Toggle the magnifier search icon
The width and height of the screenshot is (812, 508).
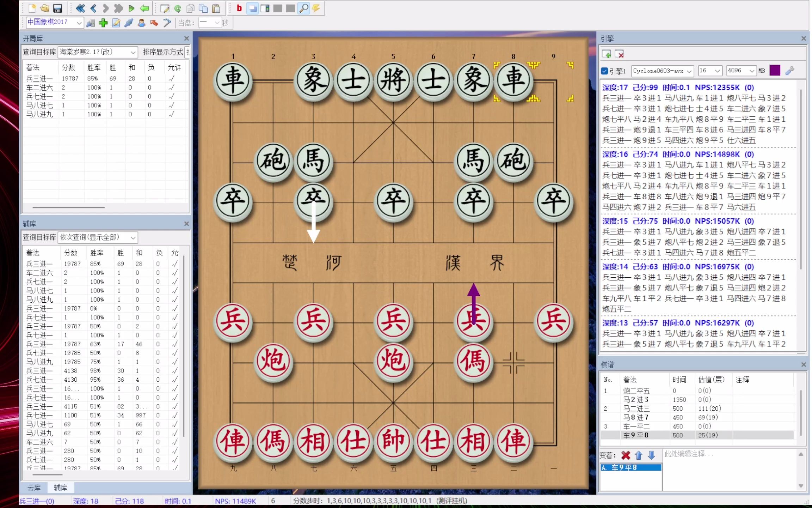coord(303,8)
